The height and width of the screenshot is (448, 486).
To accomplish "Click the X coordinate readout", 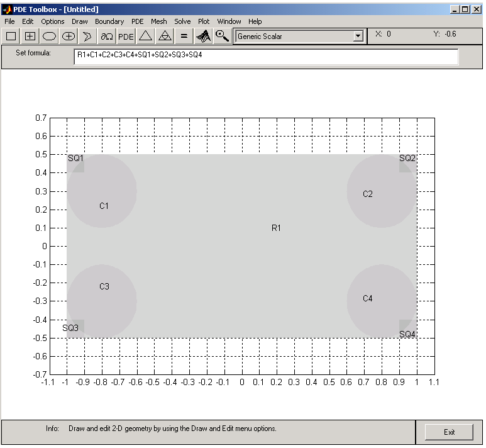I will [x=383, y=34].
